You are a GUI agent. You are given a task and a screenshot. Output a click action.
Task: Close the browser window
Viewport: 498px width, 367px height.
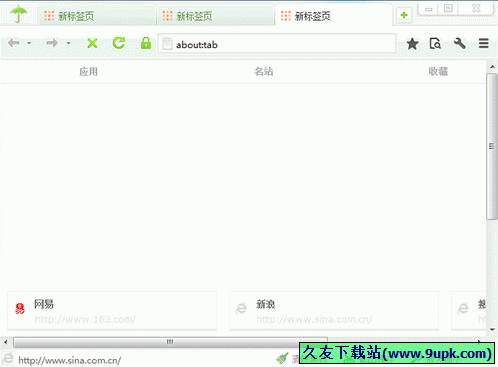476,8
